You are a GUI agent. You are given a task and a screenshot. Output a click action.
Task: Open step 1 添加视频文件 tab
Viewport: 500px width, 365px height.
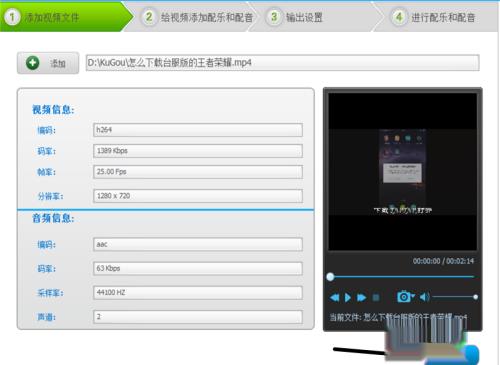pyautogui.click(x=63, y=17)
